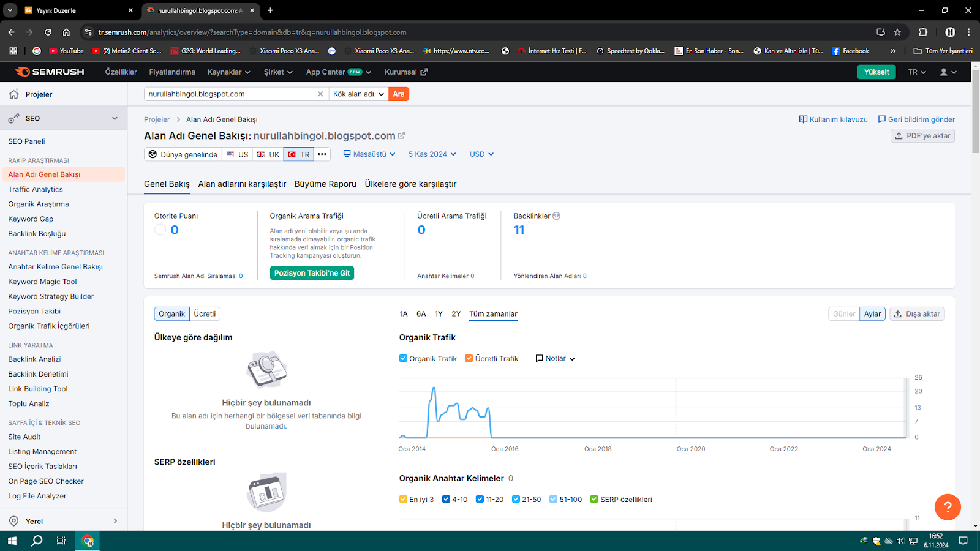
Task: Bookmark this page with star icon
Action: pyautogui.click(x=897, y=32)
